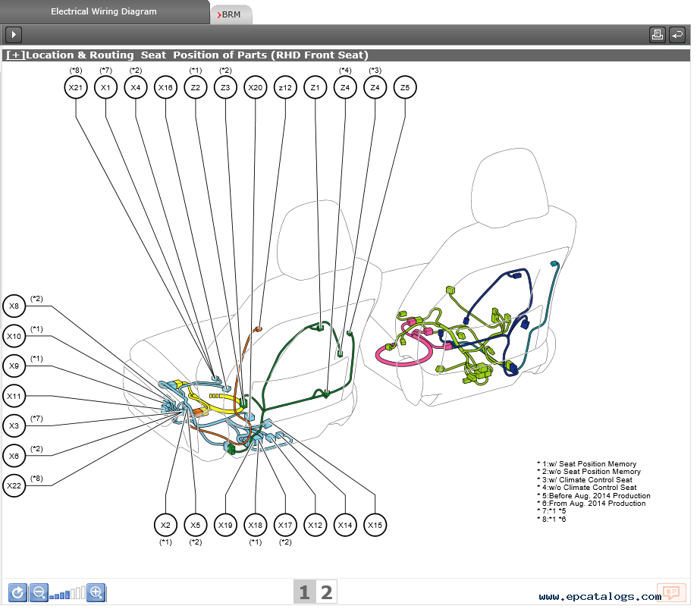The height and width of the screenshot is (609, 700).
Task: Click connector X10 circle
Action: 14,336
